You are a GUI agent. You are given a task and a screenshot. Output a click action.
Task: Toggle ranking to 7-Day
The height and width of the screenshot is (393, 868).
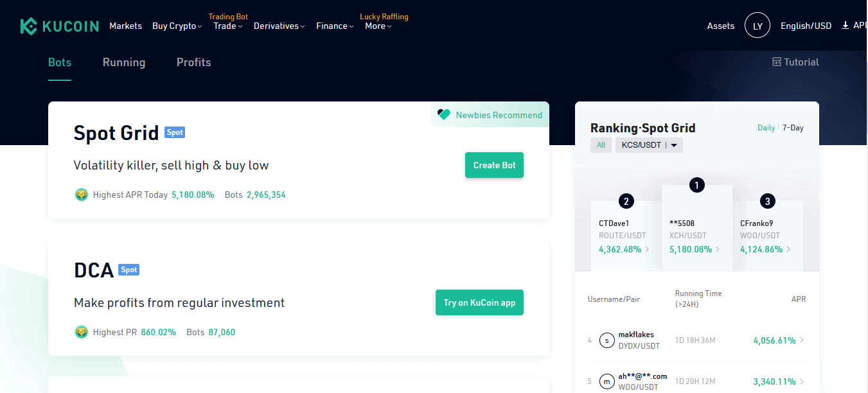tap(793, 128)
